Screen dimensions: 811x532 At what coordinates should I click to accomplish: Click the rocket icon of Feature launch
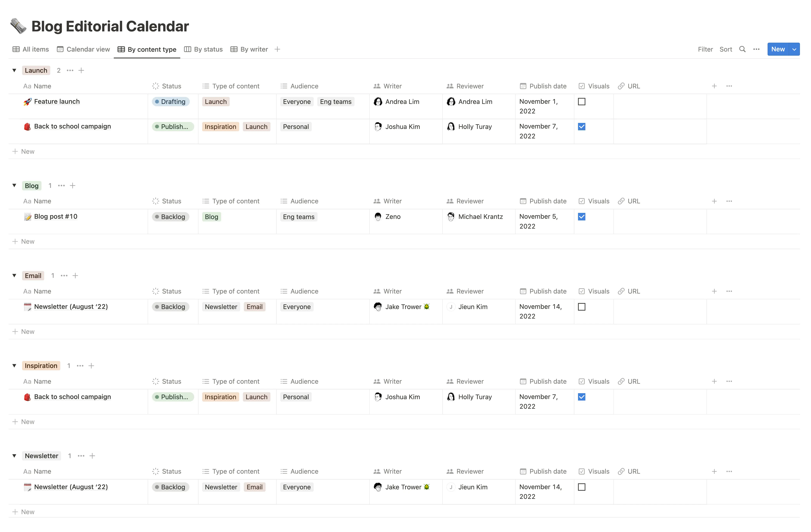point(27,102)
